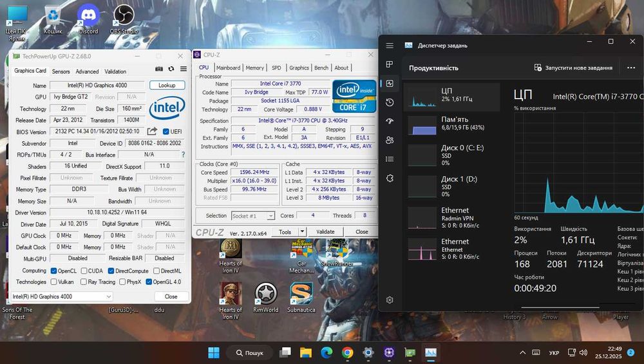Open App history icon in Task Manager
Viewport: 644px width, 364px height.
(390, 102)
